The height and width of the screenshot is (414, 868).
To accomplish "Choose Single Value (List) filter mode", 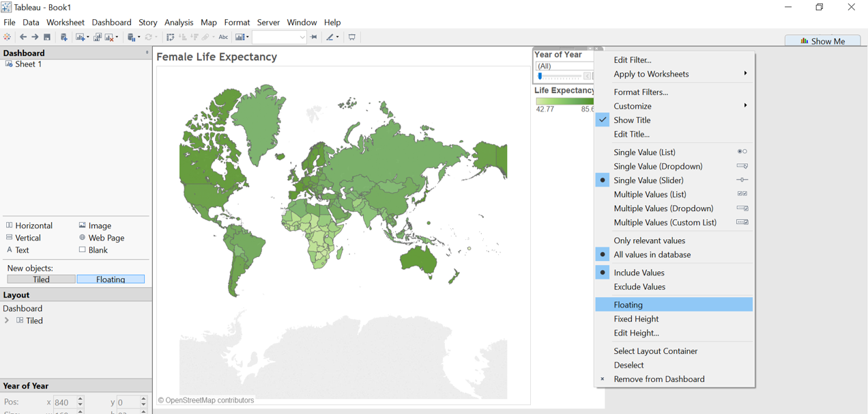I will pyautogui.click(x=644, y=152).
